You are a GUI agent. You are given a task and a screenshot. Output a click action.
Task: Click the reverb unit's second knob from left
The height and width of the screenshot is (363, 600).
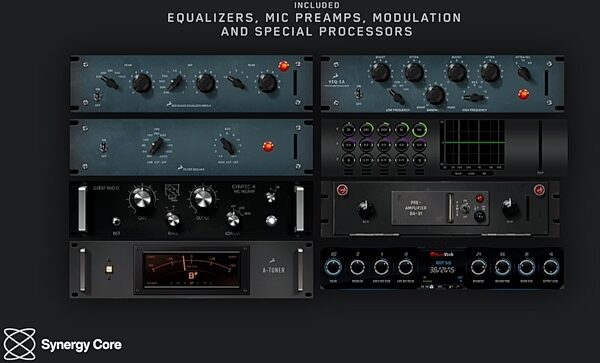click(357, 267)
